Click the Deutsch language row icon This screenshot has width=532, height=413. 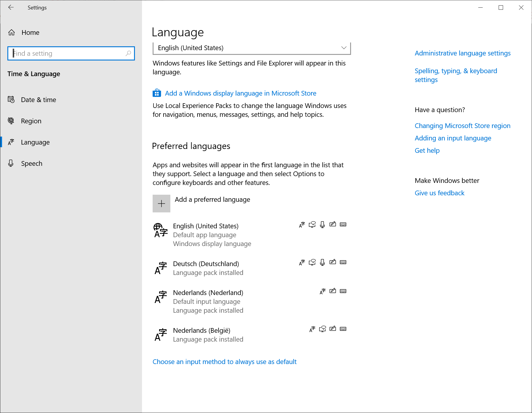tap(161, 268)
